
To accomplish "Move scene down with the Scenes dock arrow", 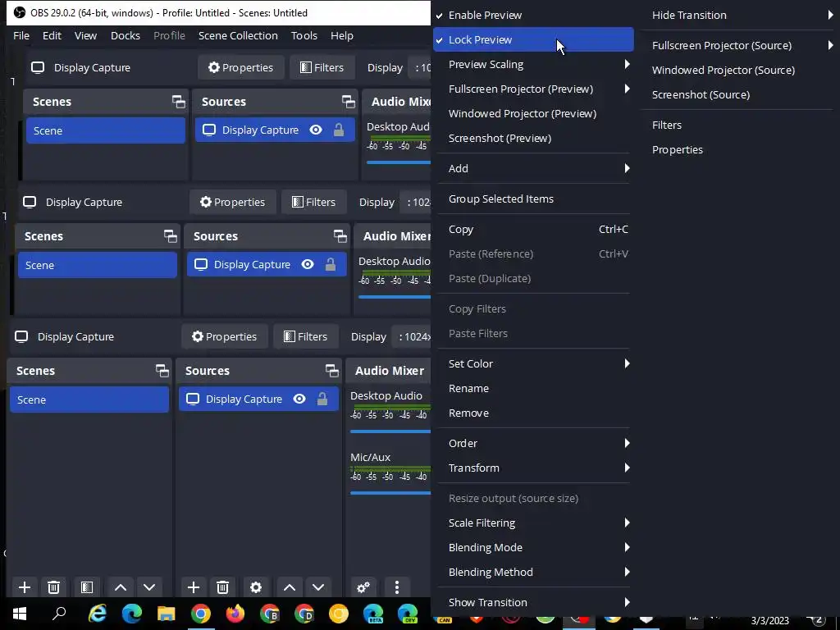I will 149,587.
